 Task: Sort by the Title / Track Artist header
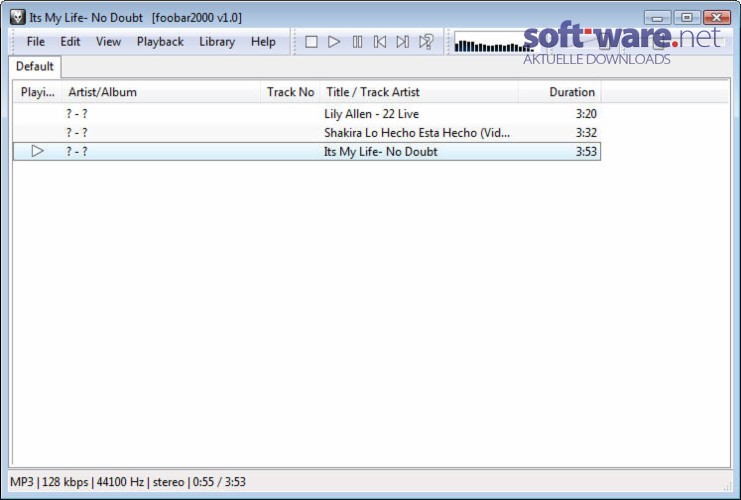pos(419,92)
